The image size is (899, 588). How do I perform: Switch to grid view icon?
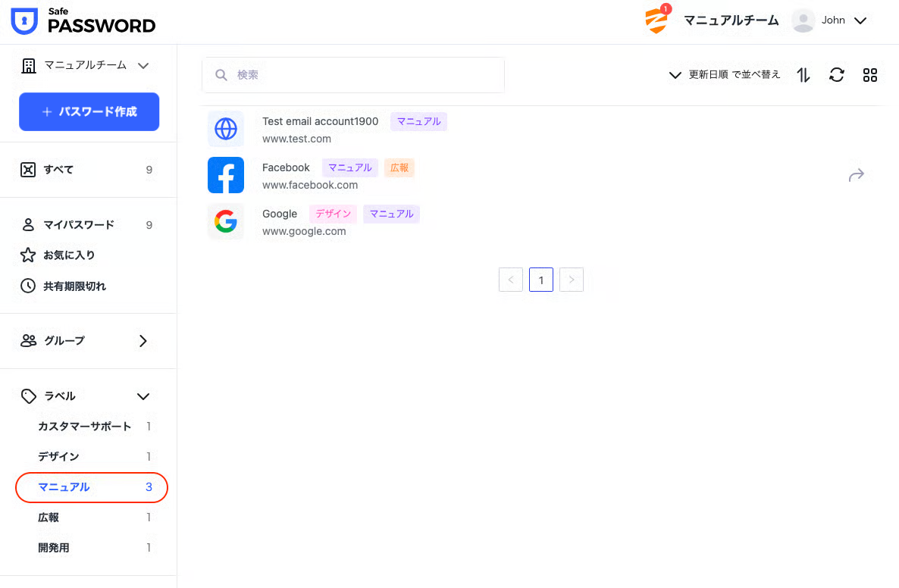tap(870, 75)
